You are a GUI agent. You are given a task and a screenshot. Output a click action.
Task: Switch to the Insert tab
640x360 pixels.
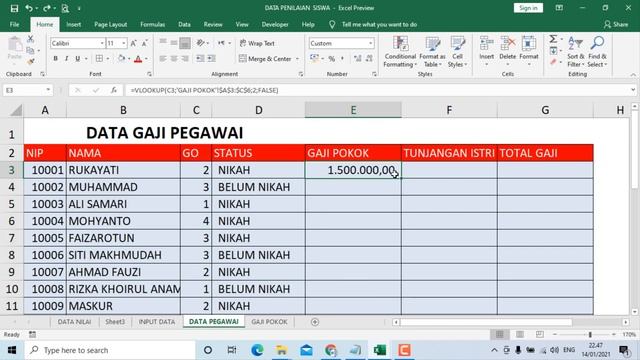point(73,24)
